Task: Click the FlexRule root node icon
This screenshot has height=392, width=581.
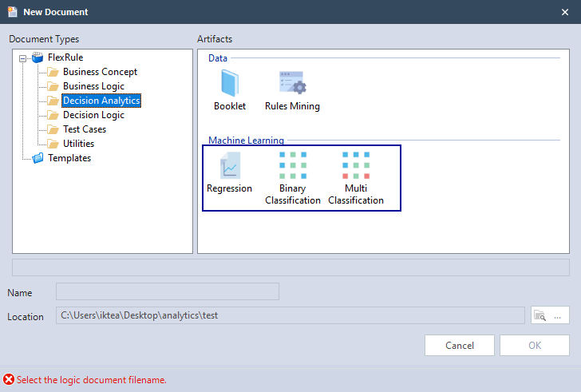Action: point(38,57)
